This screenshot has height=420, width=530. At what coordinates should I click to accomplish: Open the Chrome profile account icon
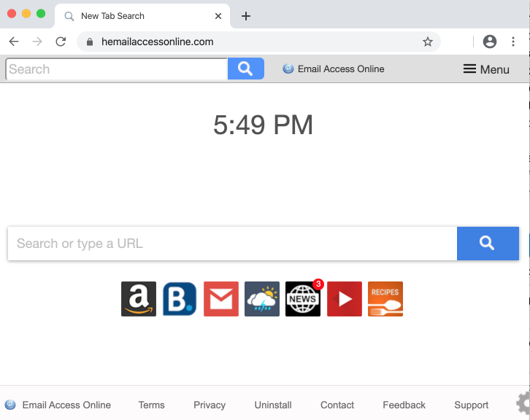(x=490, y=42)
